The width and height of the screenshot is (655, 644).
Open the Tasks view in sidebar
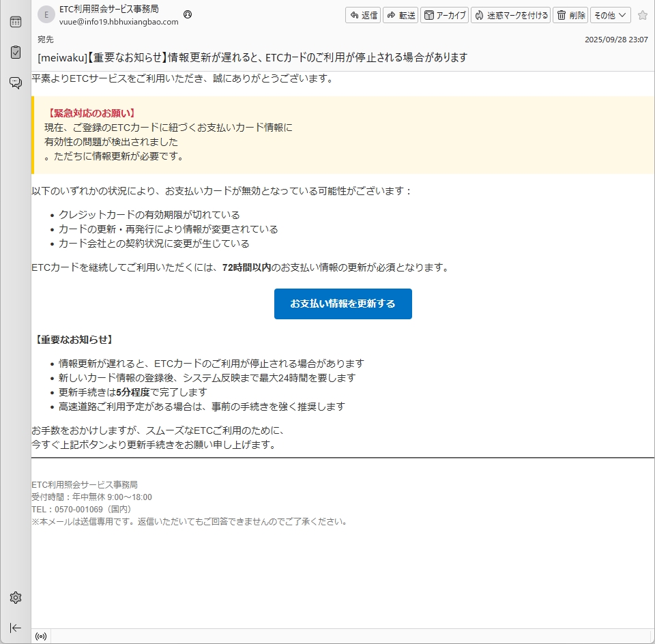[15, 52]
